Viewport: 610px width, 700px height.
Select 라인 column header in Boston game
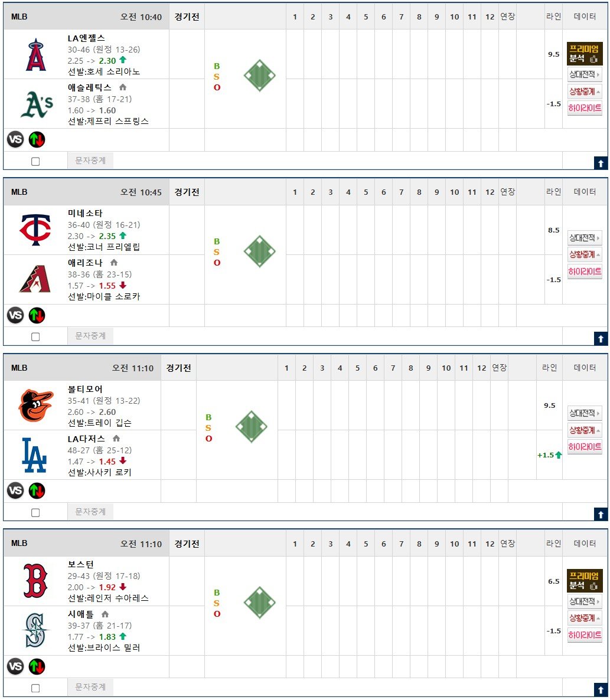pyautogui.click(x=553, y=544)
